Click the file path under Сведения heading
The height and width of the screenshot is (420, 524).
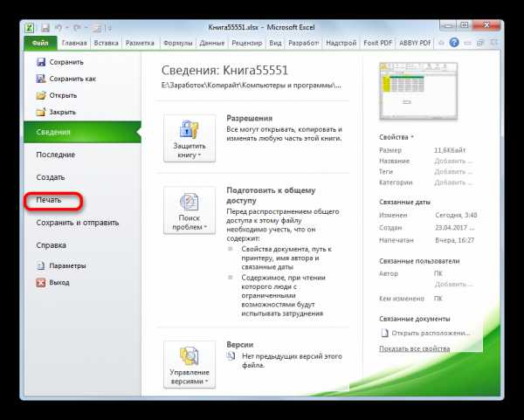click(x=252, y=86)
